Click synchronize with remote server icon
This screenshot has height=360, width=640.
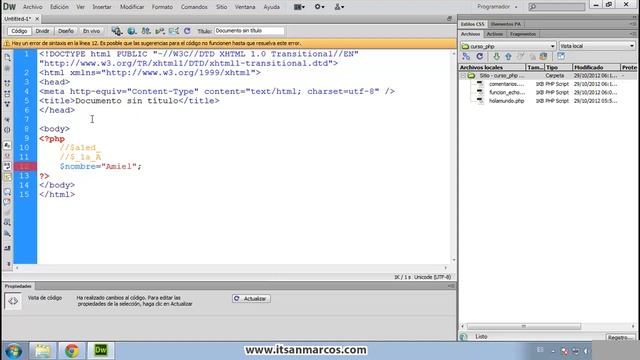[543, 57]
